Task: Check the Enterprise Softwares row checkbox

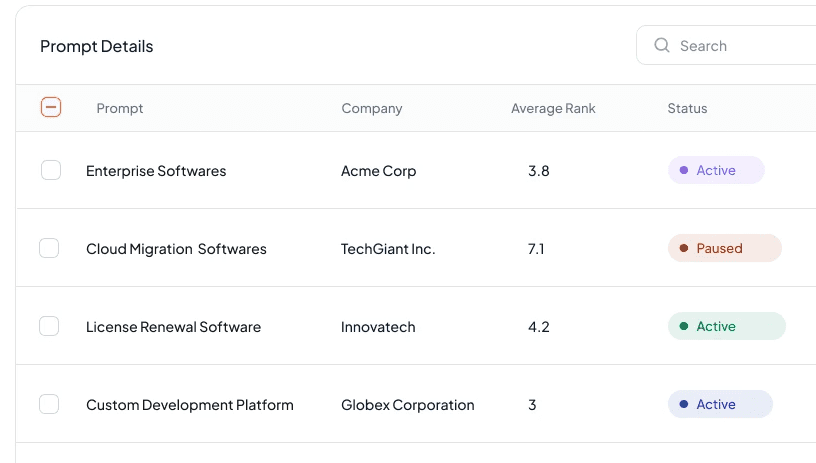Action: 51,170
